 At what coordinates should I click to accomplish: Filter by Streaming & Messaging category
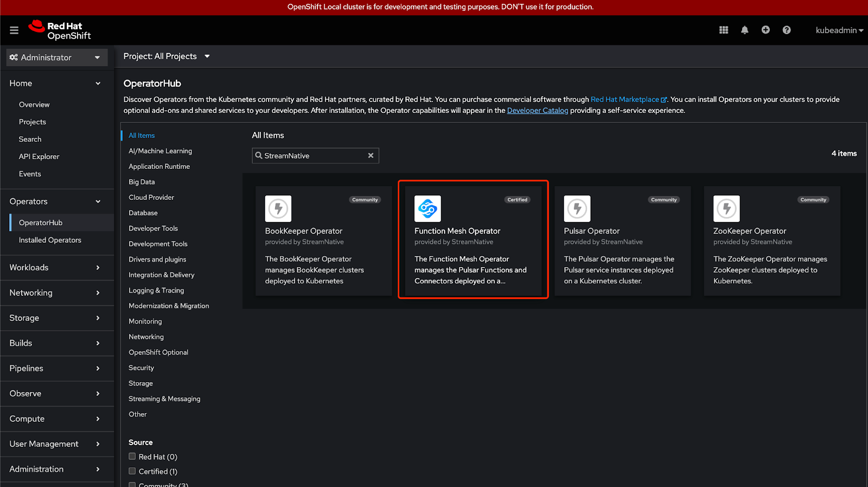pyautogui.click(x=164, y=399)
